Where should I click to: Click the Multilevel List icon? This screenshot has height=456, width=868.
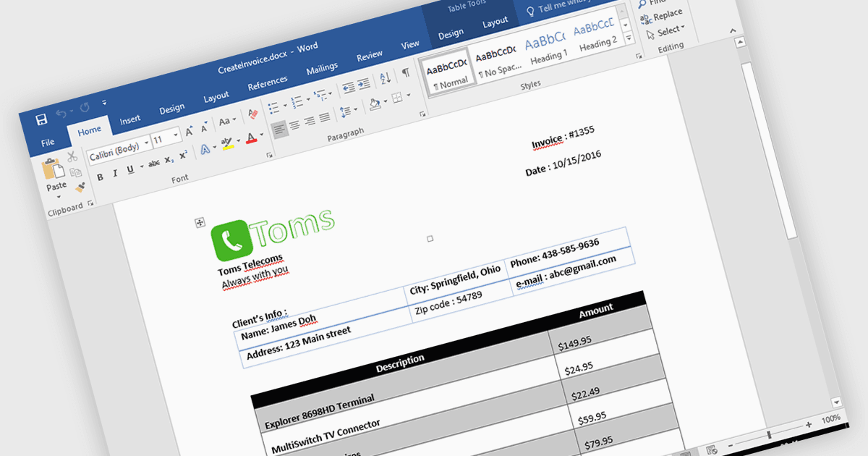320,95
